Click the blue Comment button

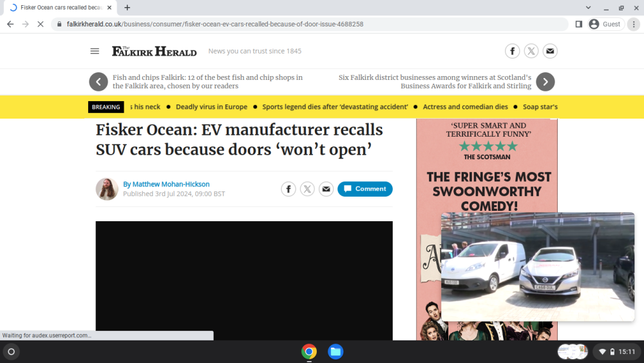pos(365,189)
